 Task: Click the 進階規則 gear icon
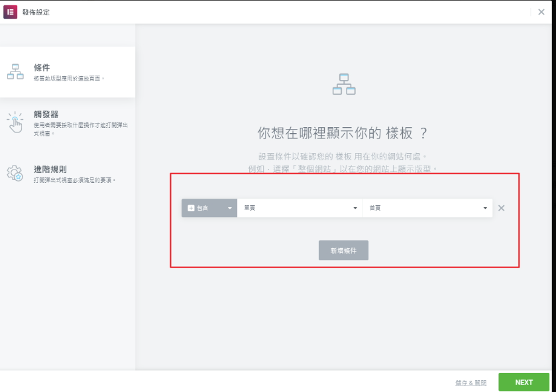(15, 173)
